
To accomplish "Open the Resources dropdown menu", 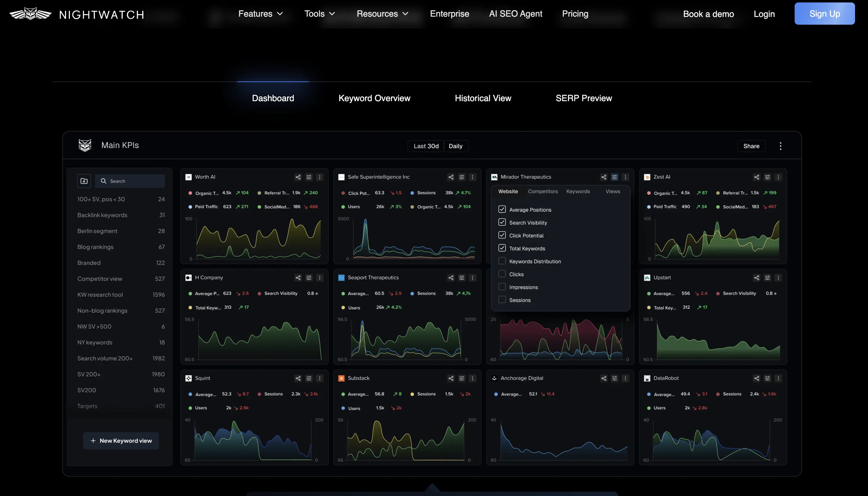I will coord(382,14).
